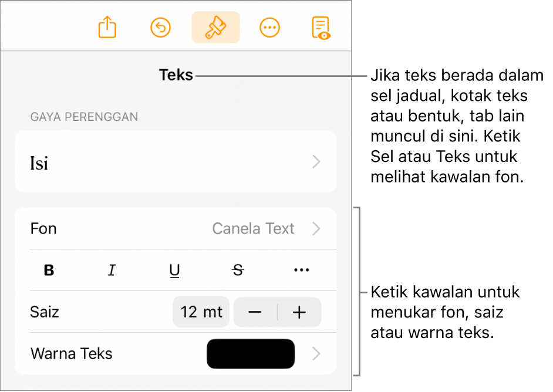Click the black text color swatch
The height and width of the screenshot is (392, 553).
251,354
